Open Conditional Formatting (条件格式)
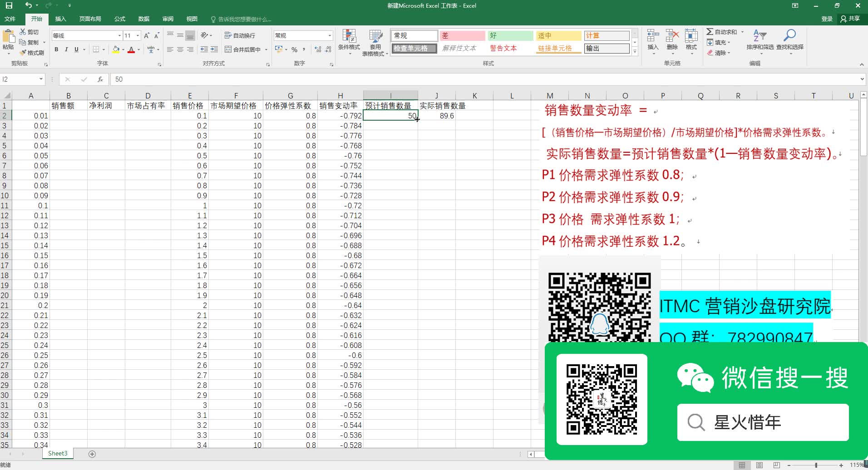The width and height of the screenshot is (868, 470). tap(349, 42)
